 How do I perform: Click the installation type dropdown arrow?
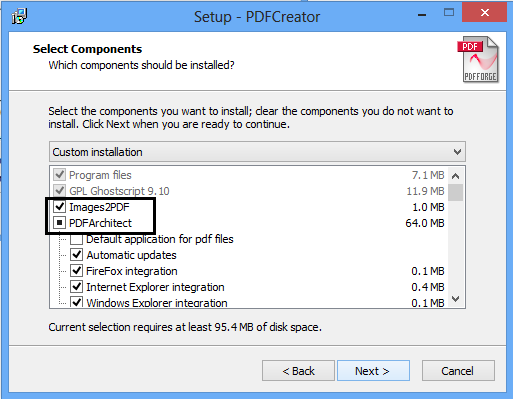[457, 152]
